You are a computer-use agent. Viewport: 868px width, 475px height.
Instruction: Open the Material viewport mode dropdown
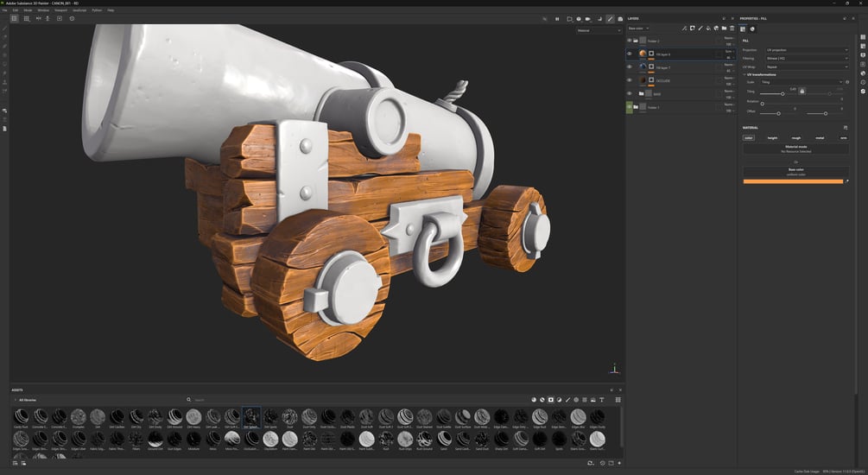(599, 30)
